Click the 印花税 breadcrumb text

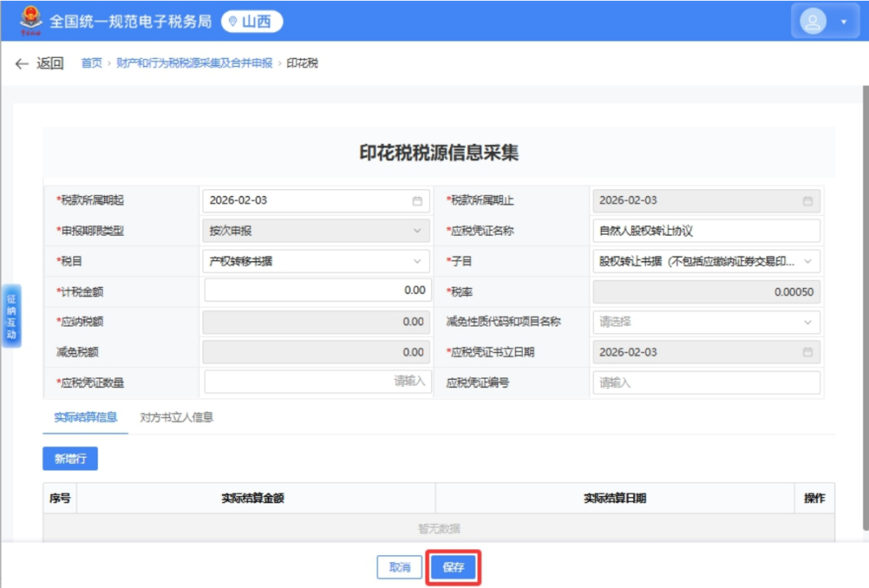click(x=302, y=64)
